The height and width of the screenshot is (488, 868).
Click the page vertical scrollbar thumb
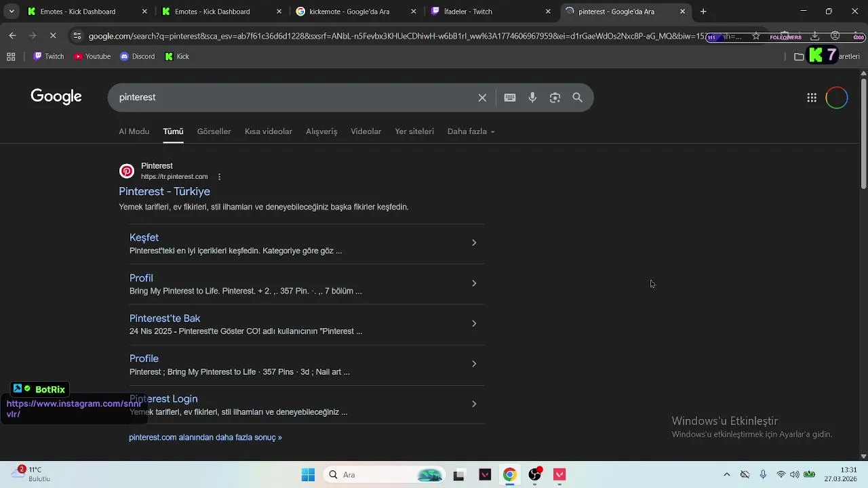click(863, 132)
